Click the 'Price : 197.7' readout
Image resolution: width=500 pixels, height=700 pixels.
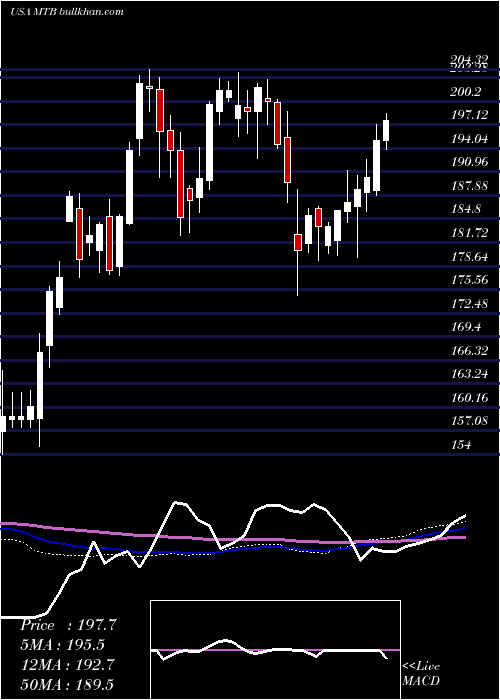[68, 625]
